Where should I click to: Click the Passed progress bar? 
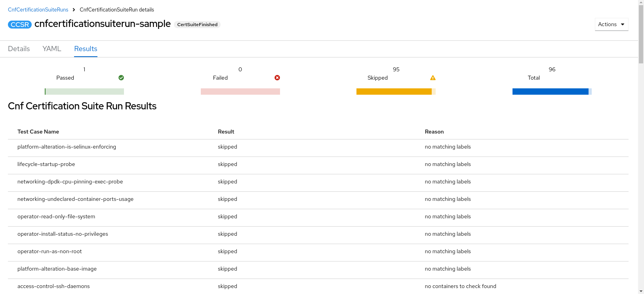click(84, 92)
